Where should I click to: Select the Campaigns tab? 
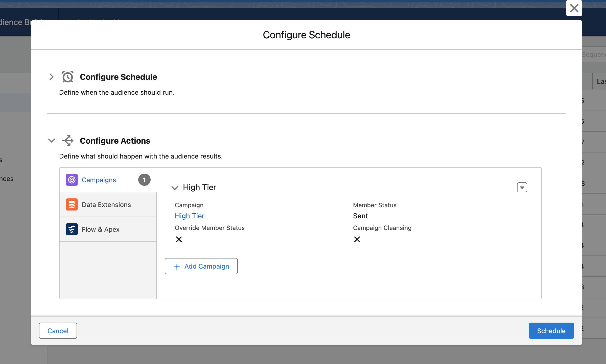coord(99,180)
